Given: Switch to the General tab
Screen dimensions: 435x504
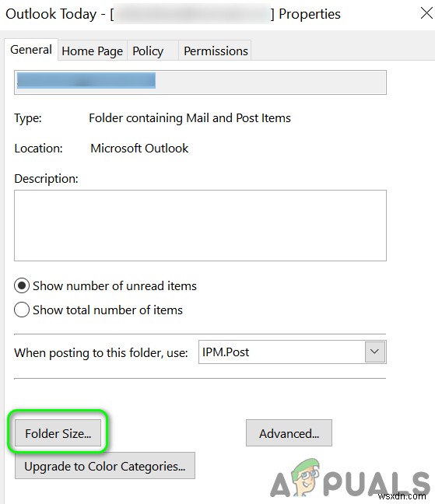Looking at the screenshot, I should [x=31, y=50].
